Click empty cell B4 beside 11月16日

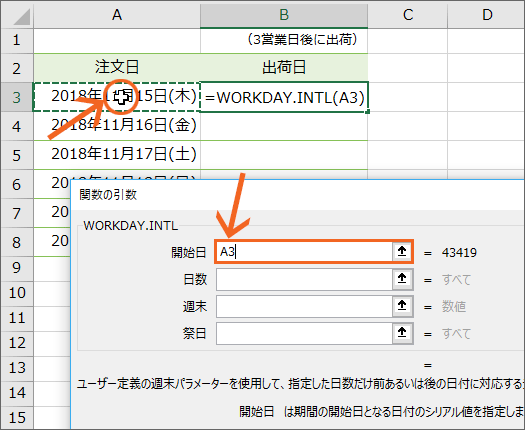click(284, 126)
